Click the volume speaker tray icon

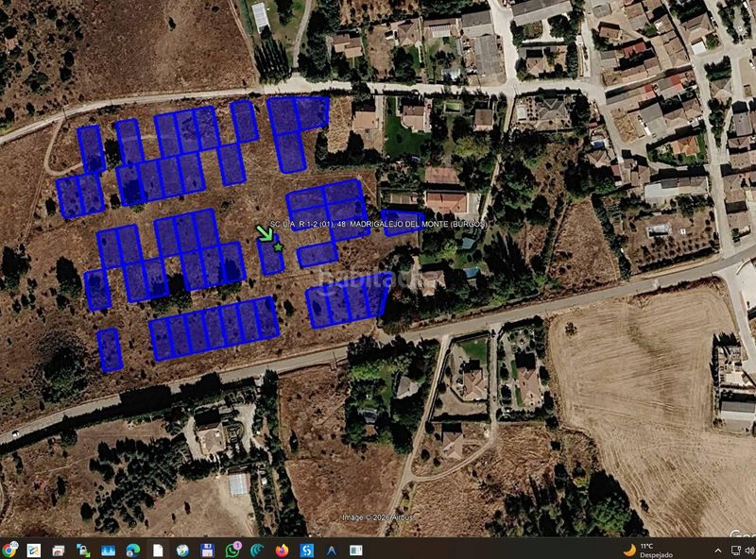tap(749, 551)
